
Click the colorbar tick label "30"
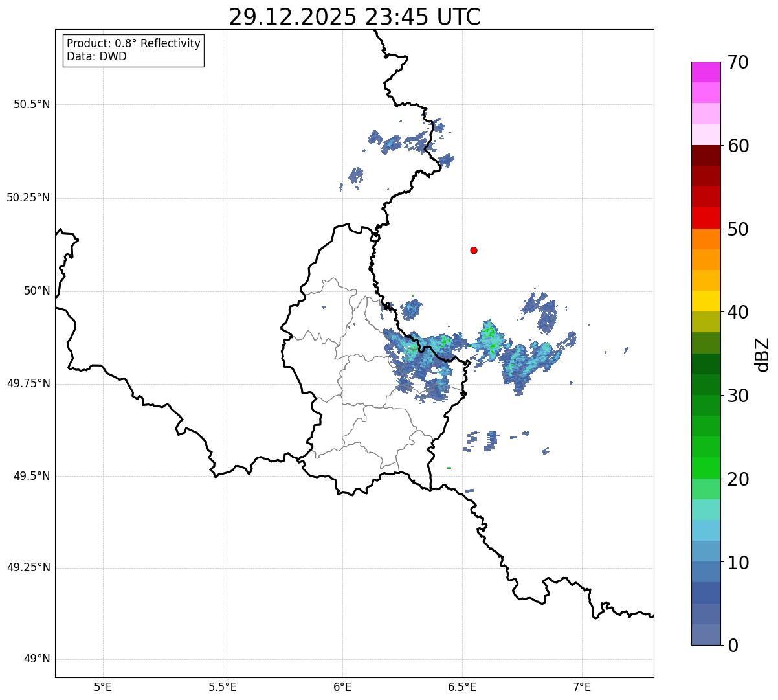point(737,396)
